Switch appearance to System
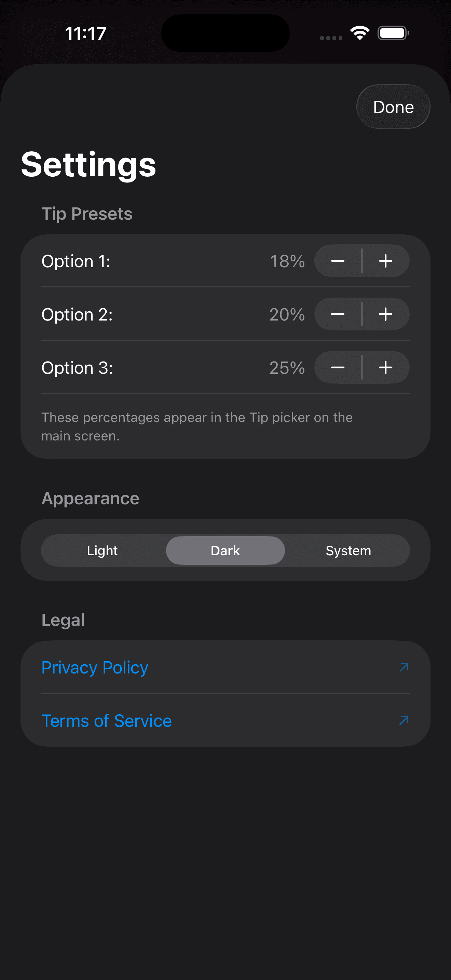 click(x=348, y=550)
